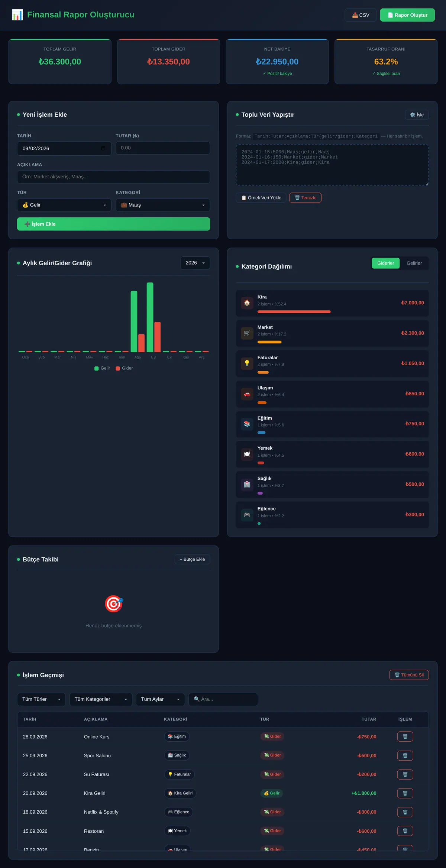Click the Faturalar orange progress bar

tap(263, 372)
